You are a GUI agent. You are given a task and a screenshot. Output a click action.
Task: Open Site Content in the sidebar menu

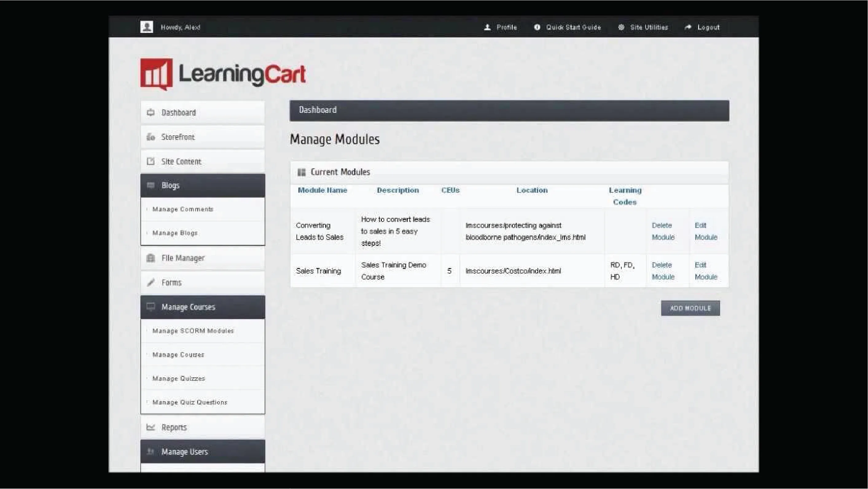pyautogui.click(x=202, y=162)
